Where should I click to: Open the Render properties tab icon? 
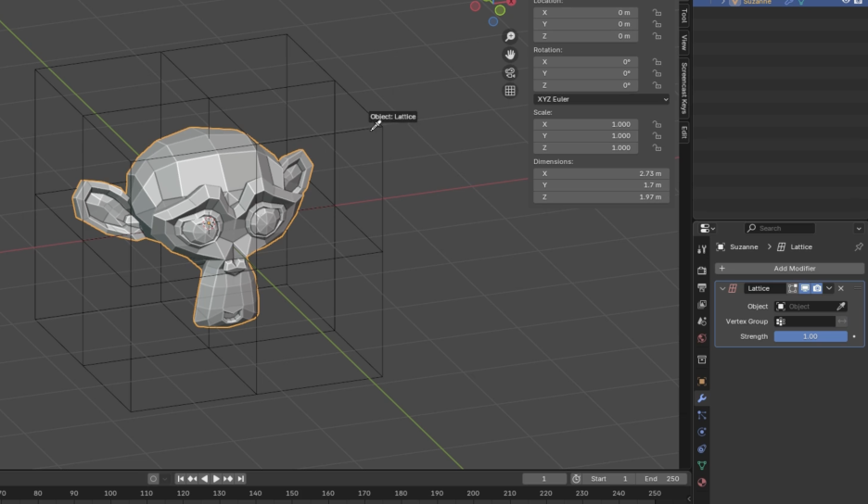point(702,271)
